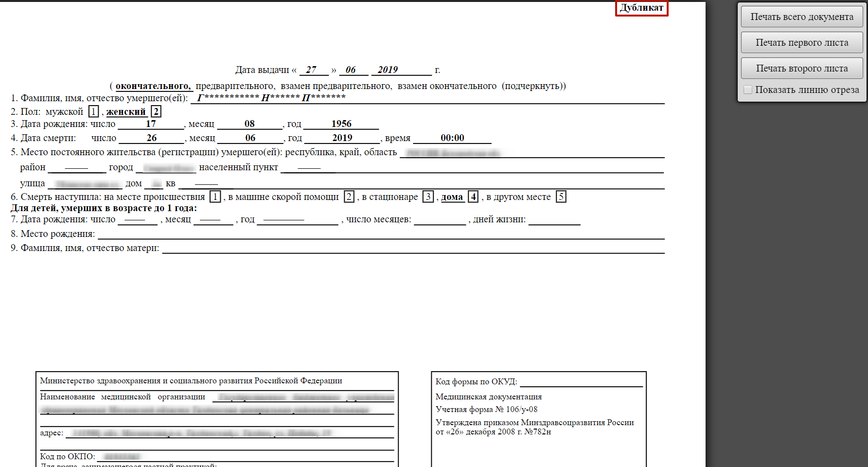This screenshot has width=868, height=467.
Task: Select box 5 'в другом месте'
Action: point(561,197)
